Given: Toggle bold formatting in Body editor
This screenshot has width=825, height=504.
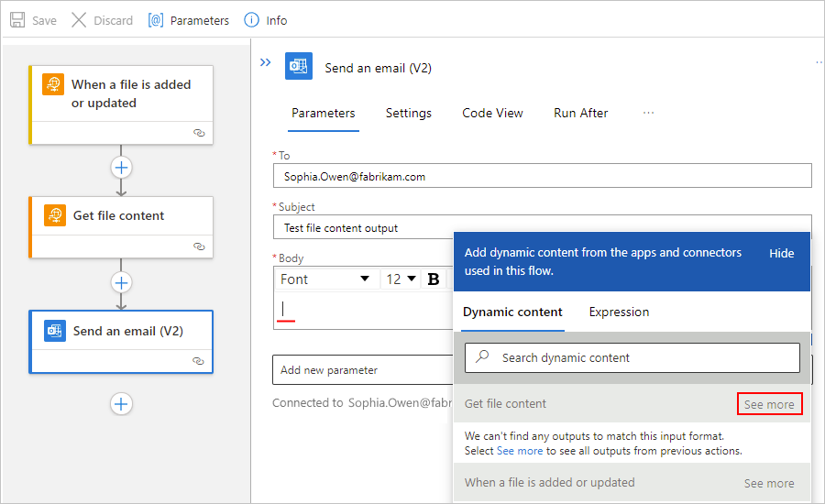Looking at the screenshot, I should pyautogui.click(x=434, y=279).
